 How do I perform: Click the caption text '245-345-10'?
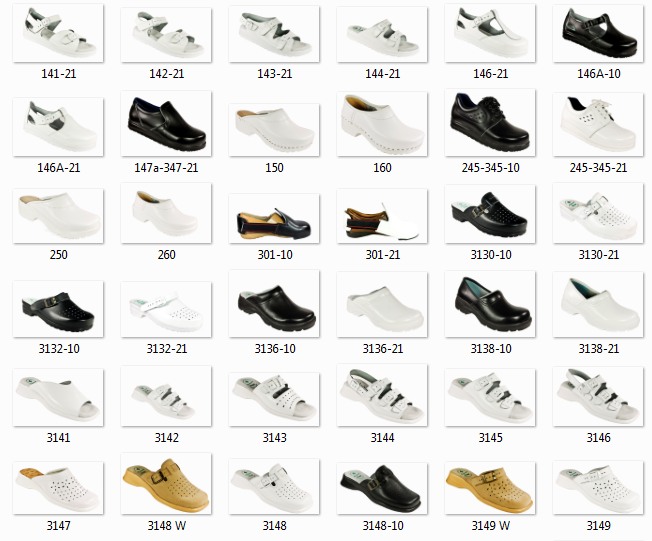click(x=490, y=168)
